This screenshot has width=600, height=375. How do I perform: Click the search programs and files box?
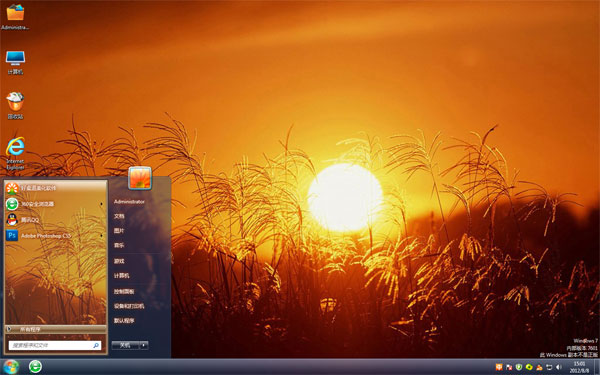coord(55,345)
